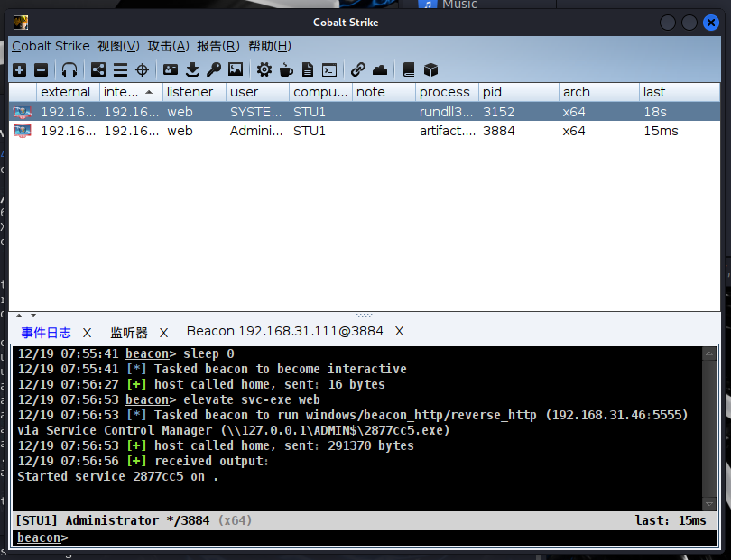Open keystrokes key icon
Screen dimensions: 731x560
(x=214, y=70)
